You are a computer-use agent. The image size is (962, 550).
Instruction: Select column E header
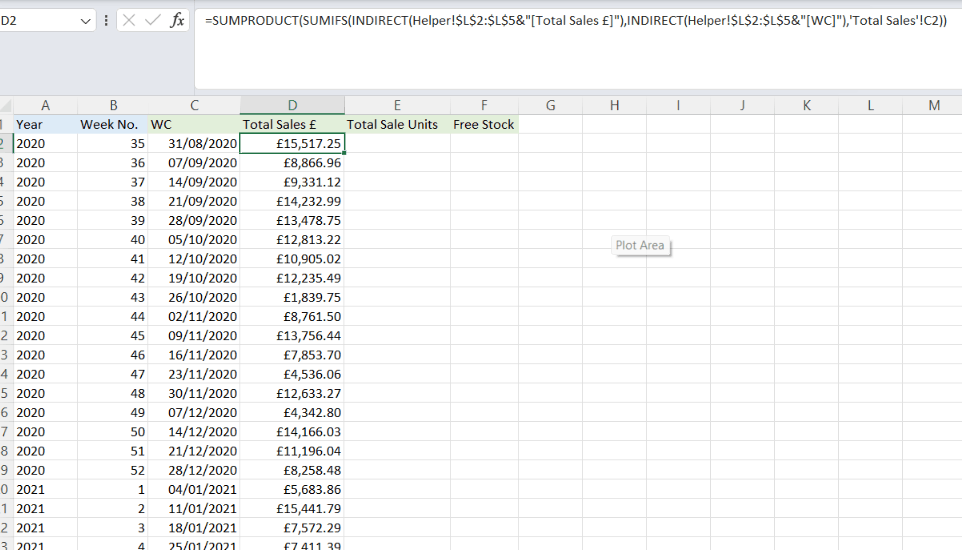(397, 105)
